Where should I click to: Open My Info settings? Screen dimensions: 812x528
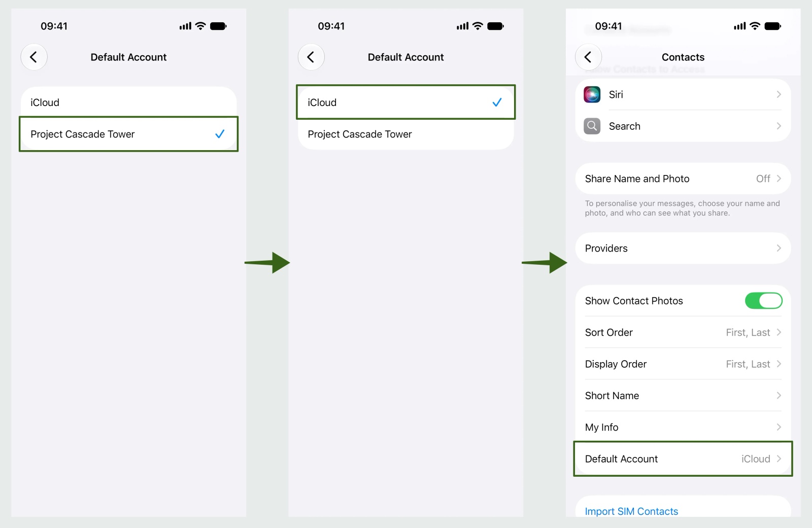(x=683, y=427)
